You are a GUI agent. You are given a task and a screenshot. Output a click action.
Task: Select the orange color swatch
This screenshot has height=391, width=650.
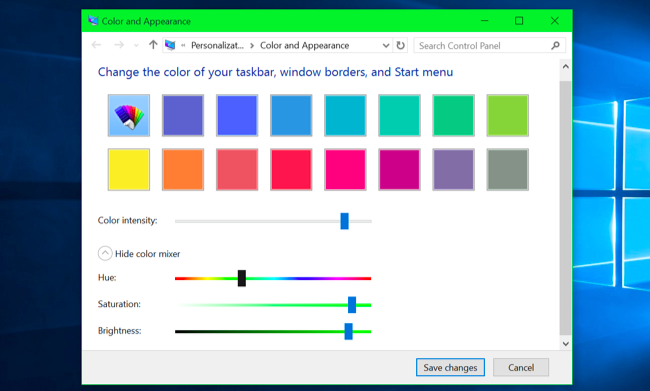[x=183, y=170]
